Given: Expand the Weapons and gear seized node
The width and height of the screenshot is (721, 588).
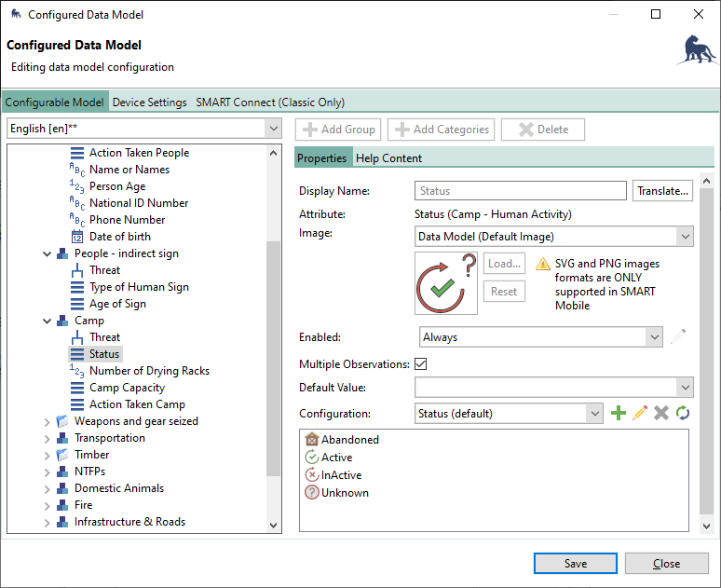Looking at the screenshot, I should click(48, 421).
